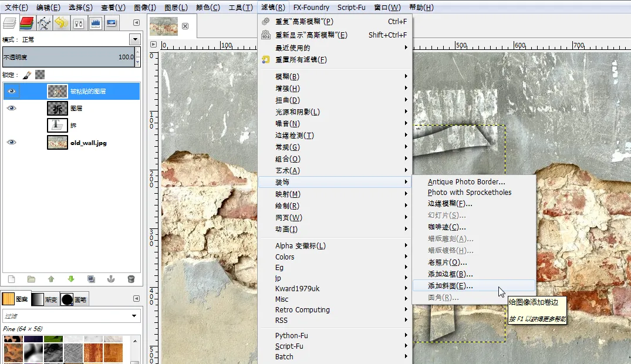The image size is (631, 364).
Task: Open the Help (帮助) menu
Action: click(421, 7)
